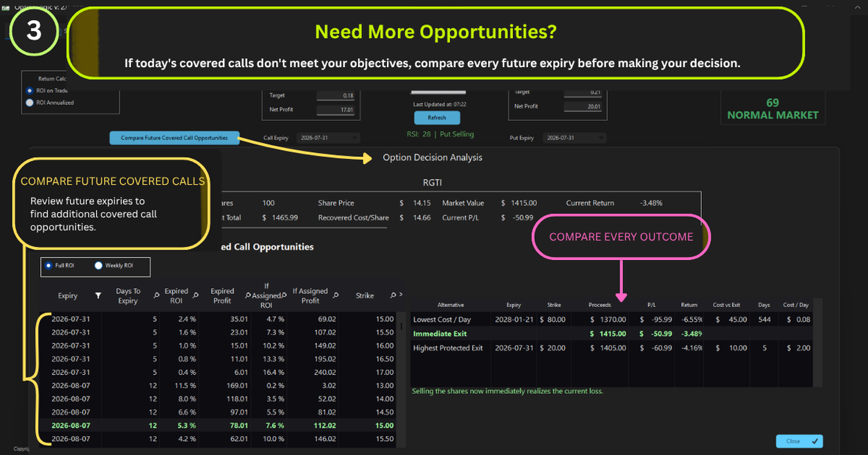Search the Expired ROI column
868x455 pixels.
click(x=195, y=296)
